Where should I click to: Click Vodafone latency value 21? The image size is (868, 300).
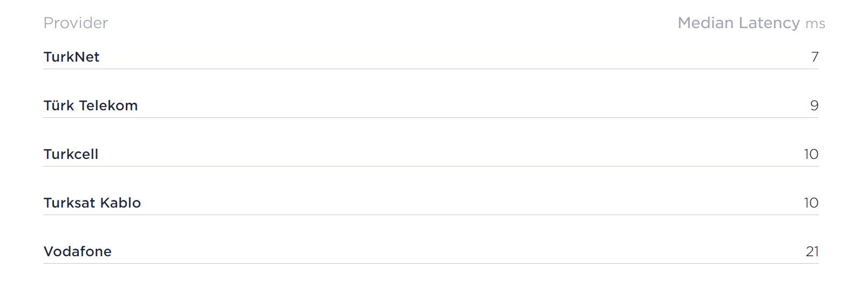(x=812, y=251)
